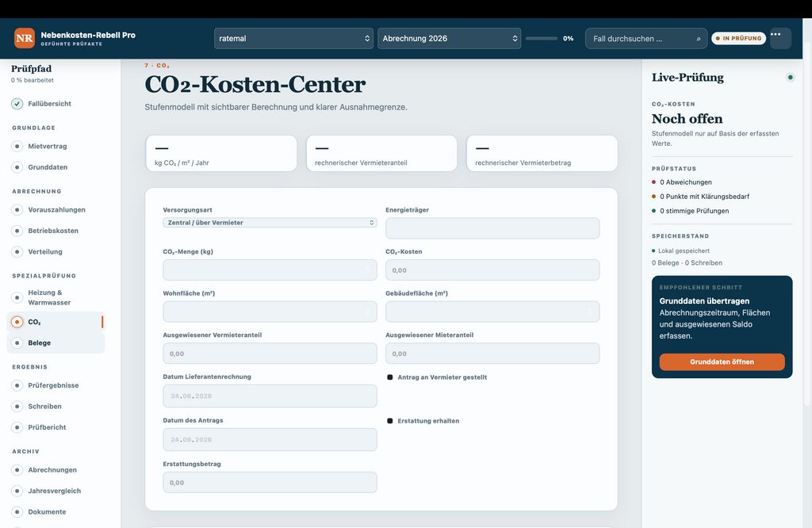The width and height of the screenshot is (812, 528).
Task: Click the Wohnfläche (m²) stepper field
Action: click(x=270, y=312)
